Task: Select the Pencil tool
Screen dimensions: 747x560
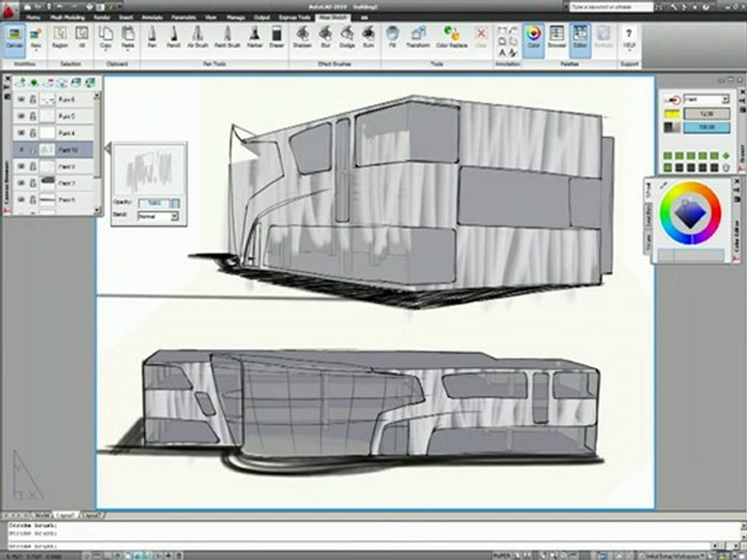Action: pos(174,37)
